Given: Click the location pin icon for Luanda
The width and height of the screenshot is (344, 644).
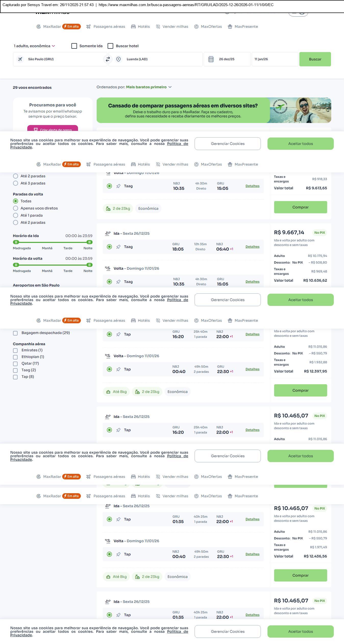Looking at the screenshot, I should (x=118, y=59).
